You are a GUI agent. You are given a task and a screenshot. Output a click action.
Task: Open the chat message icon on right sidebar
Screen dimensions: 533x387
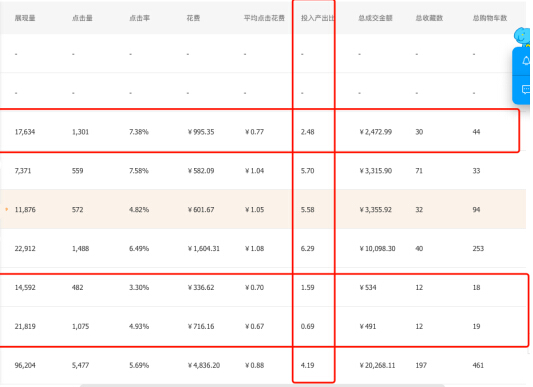point(526,90)
